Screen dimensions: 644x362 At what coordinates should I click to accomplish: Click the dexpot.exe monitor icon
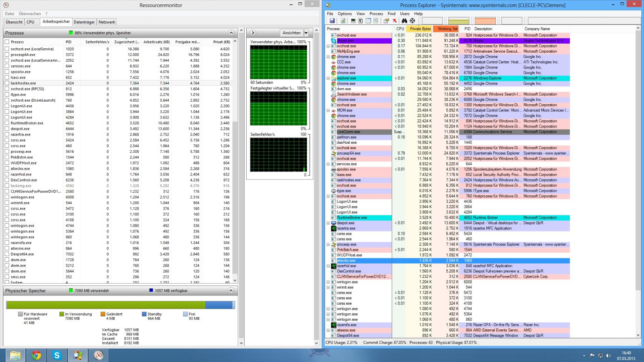click(334, 223)
